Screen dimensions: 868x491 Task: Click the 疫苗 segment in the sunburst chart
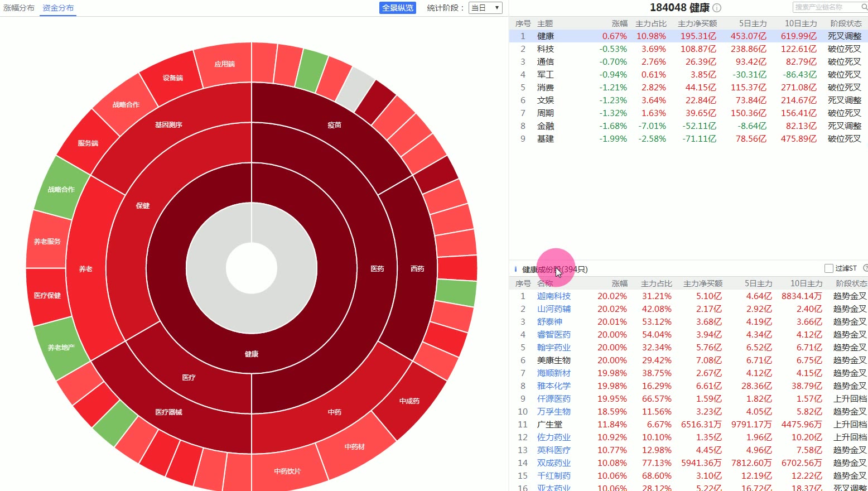point(334,125)
